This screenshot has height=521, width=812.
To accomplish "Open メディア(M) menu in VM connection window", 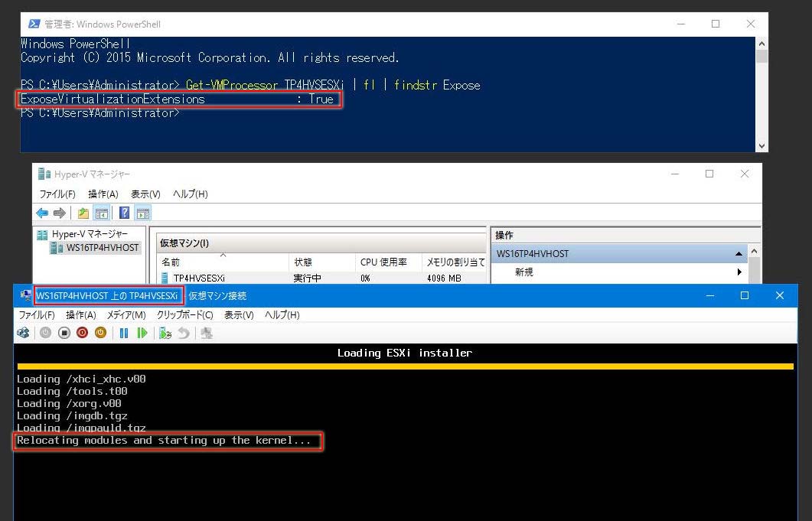I will tap(126, 315).
